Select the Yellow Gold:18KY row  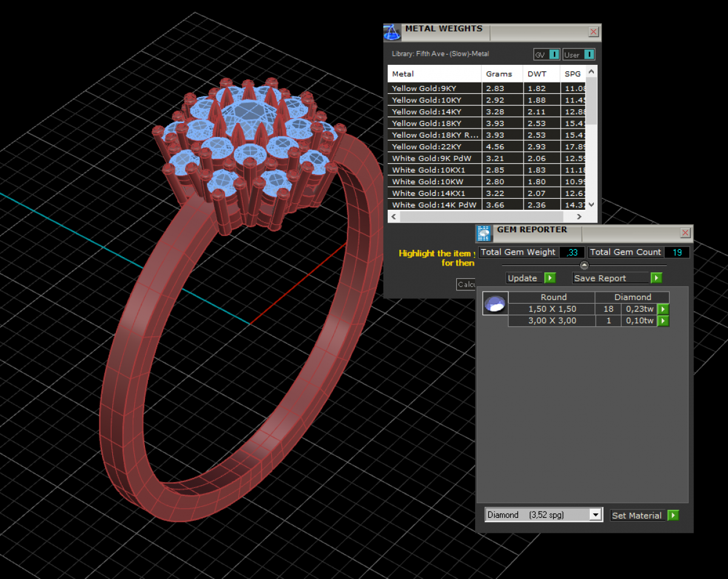coord(435,124)
